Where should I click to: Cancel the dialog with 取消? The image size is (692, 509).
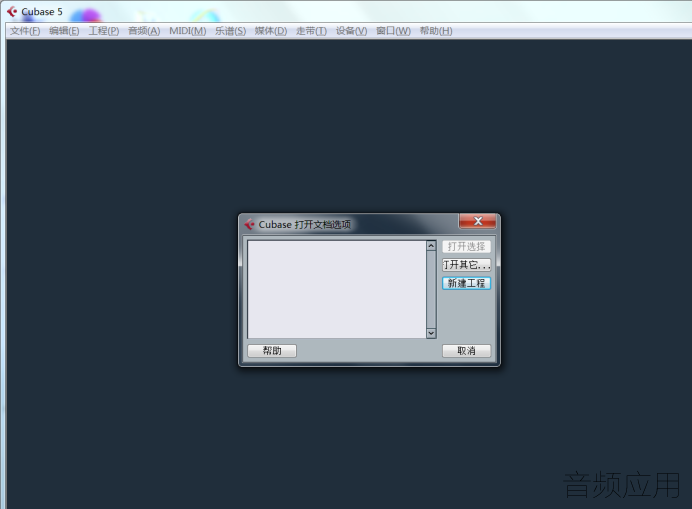[466, 351]
